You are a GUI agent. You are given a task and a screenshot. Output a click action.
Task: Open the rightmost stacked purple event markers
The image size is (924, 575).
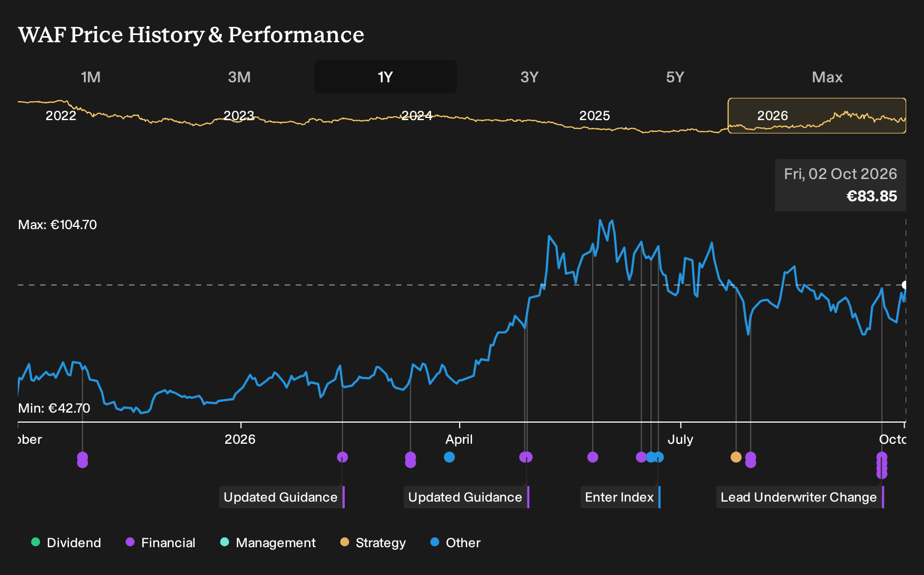click(x=882, y=465)
